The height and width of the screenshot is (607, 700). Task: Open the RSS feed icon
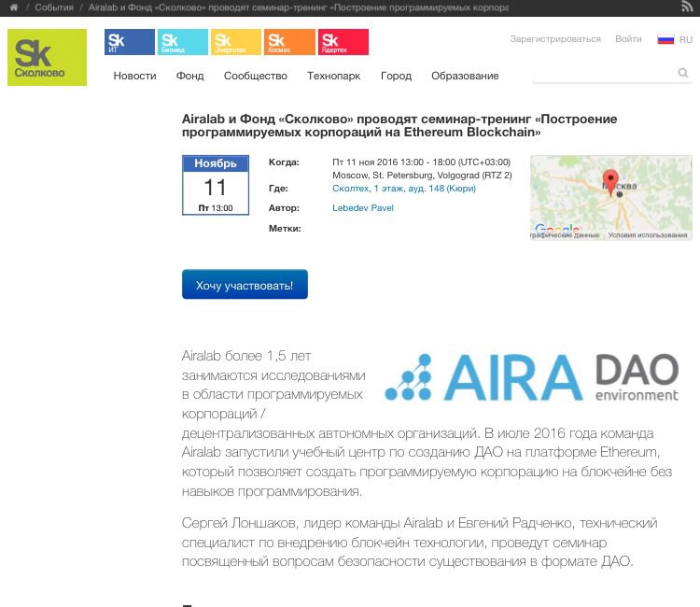click(x=687, y=7)
